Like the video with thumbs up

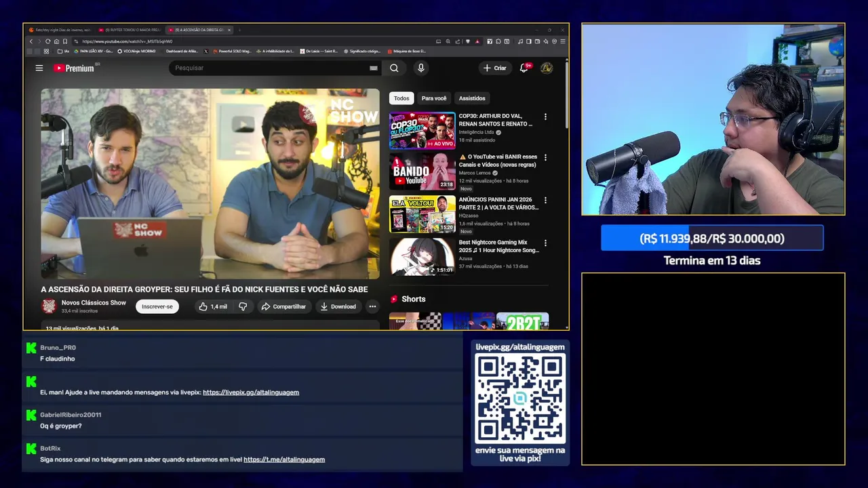click(212, 306)
